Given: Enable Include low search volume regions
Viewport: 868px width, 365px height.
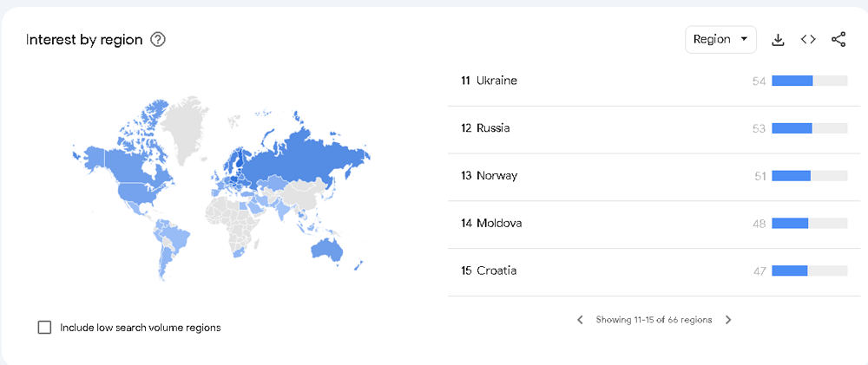Looking at the screenshot, I should (45, 328).
